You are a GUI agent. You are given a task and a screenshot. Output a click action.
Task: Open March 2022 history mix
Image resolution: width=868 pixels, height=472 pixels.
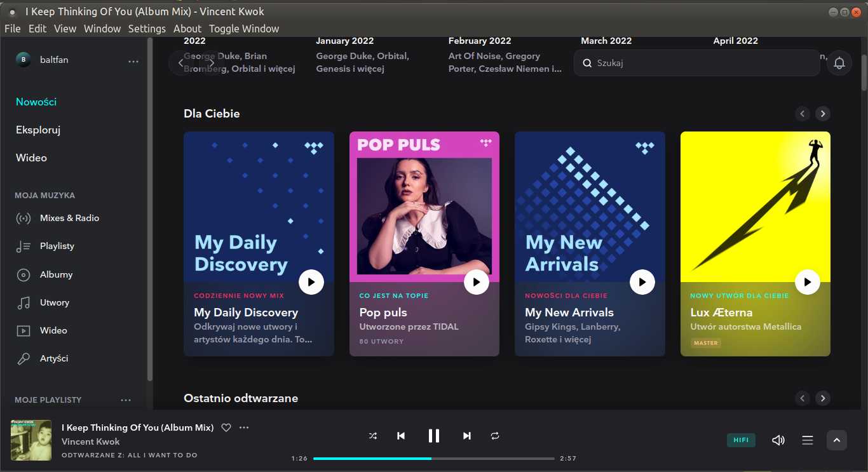606,41
